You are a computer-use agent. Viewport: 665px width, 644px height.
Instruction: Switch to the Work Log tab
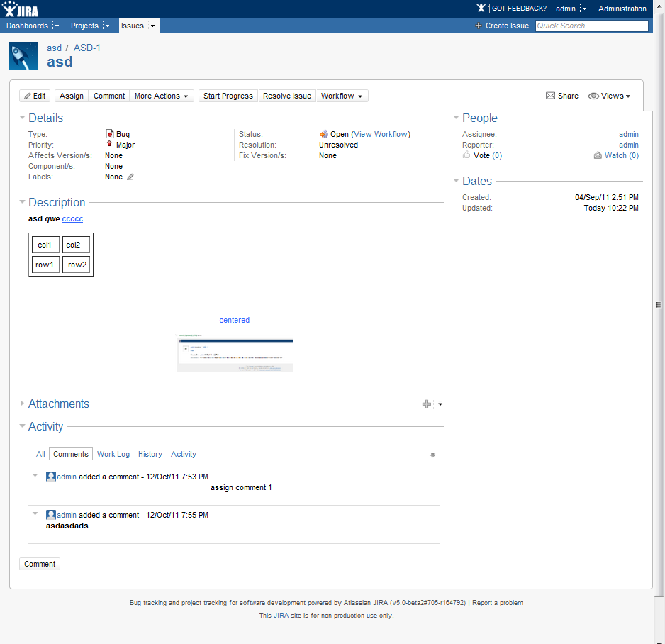coord(113,454)
